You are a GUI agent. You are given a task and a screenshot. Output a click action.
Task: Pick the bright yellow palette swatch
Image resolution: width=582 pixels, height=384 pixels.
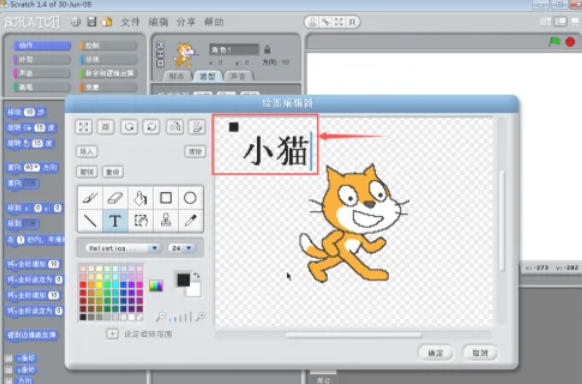click(99, 285)
